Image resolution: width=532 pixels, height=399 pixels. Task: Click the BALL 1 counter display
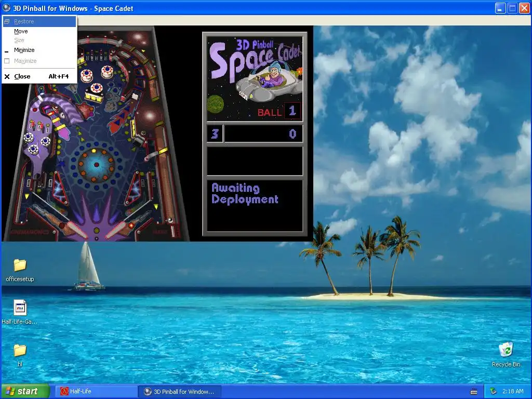[x=279, y=111]
